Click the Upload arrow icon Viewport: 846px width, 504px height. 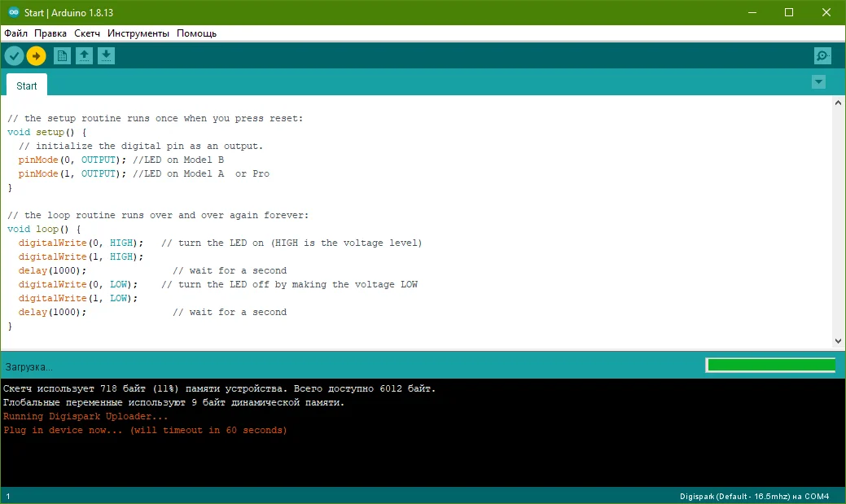tap(36, 55)
